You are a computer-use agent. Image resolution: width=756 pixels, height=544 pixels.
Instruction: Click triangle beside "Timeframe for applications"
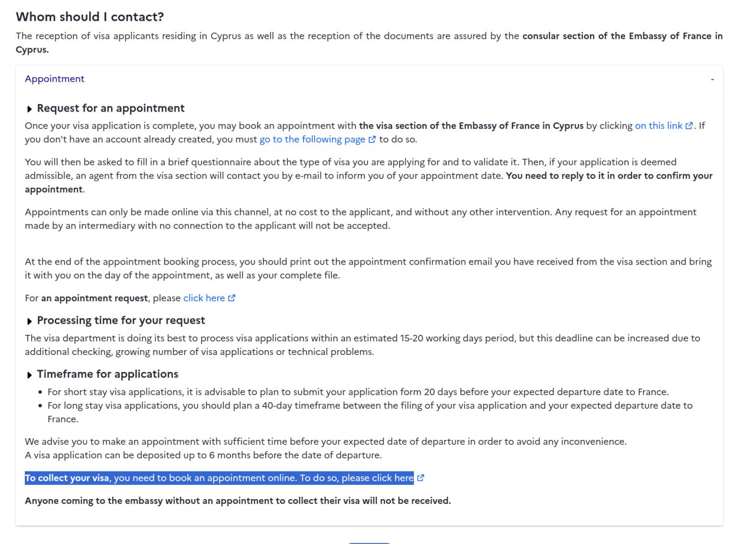point(30,375)
